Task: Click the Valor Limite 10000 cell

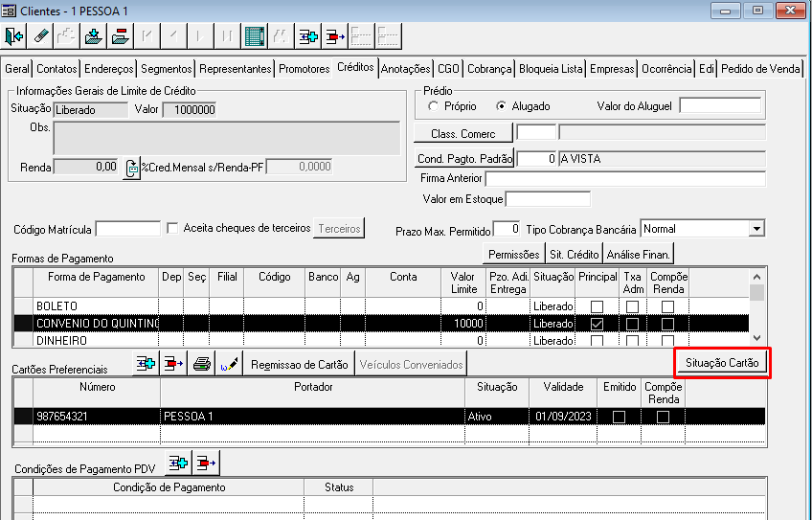Action: [x=462, y=324]
